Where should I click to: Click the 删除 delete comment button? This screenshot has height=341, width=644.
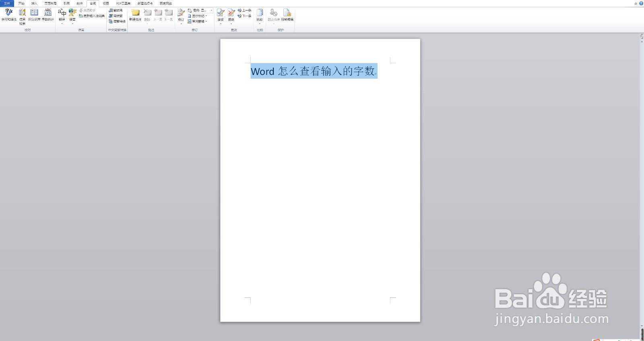[x=147, y=16]
